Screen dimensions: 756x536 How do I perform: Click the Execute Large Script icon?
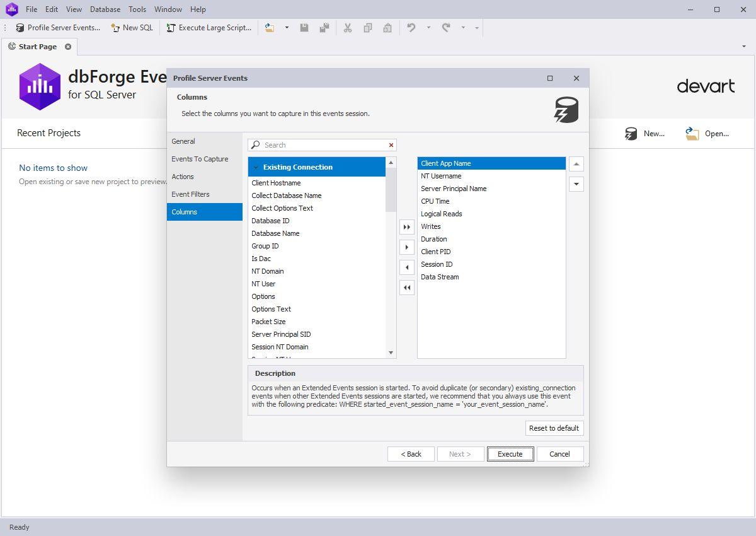171,28
